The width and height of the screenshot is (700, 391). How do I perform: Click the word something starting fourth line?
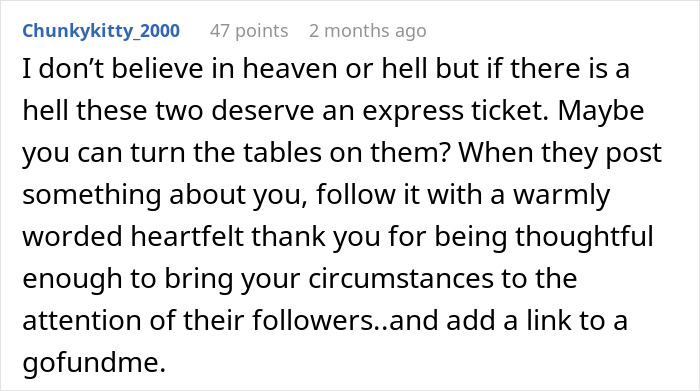[92, 195]
